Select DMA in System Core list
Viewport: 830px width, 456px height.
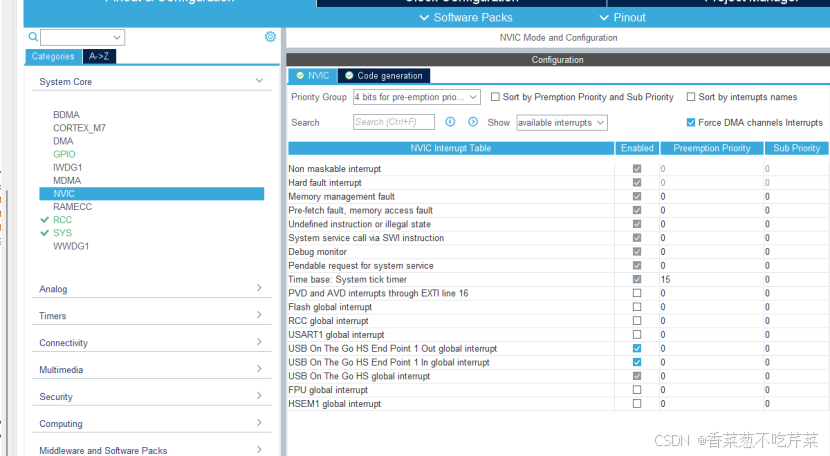[63, 141]
